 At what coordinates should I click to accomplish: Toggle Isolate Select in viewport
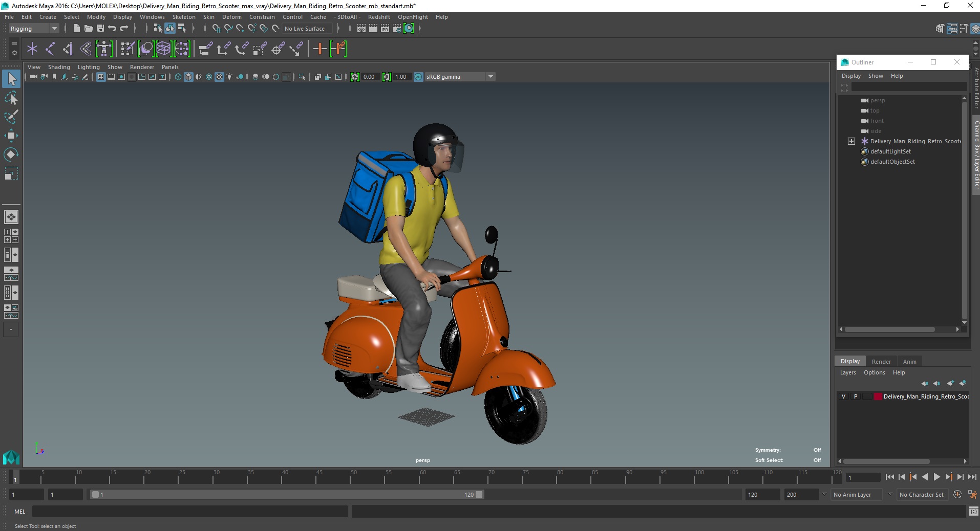tap(302, 77)
